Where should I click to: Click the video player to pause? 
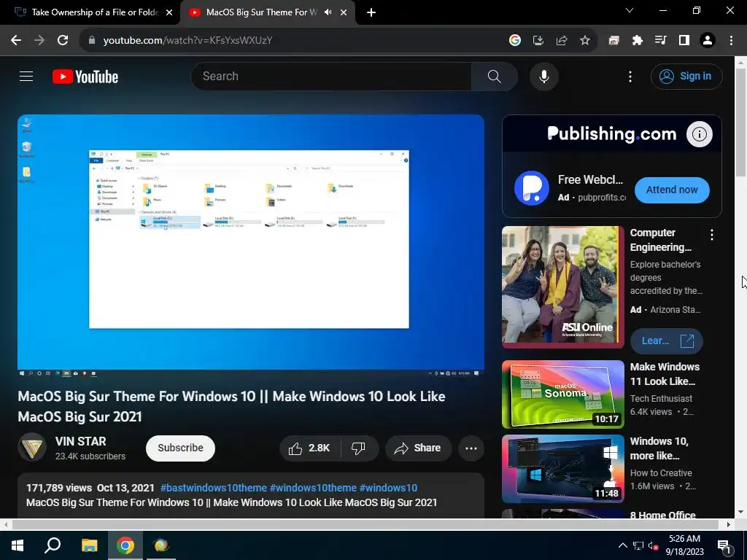[251, 246]
